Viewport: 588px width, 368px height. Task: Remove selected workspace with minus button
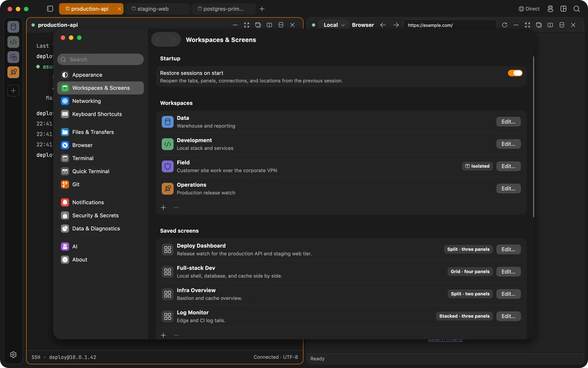(x=176, y=207)
